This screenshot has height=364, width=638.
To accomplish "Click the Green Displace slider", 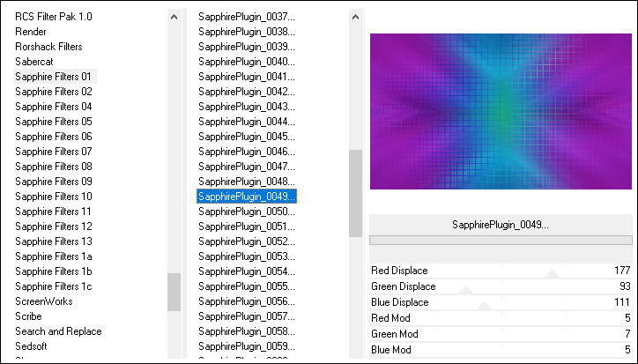I will click(501, 286).
